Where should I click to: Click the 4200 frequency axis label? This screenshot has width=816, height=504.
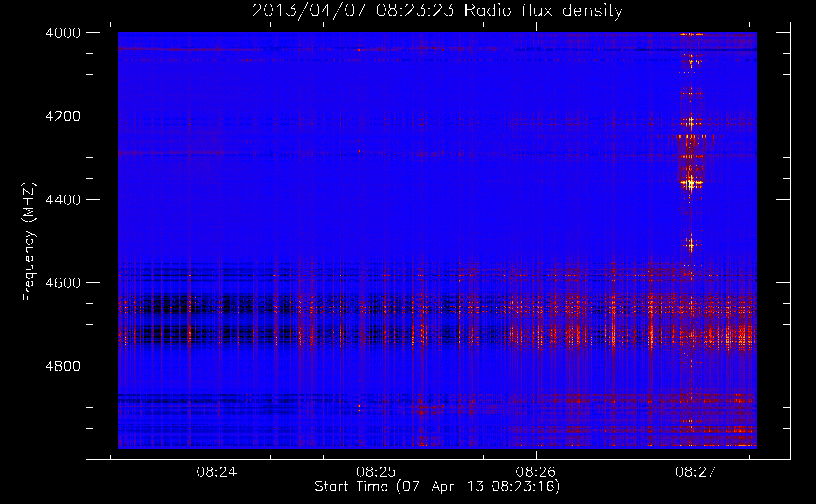pyautogui.click(x=63, y=116)
